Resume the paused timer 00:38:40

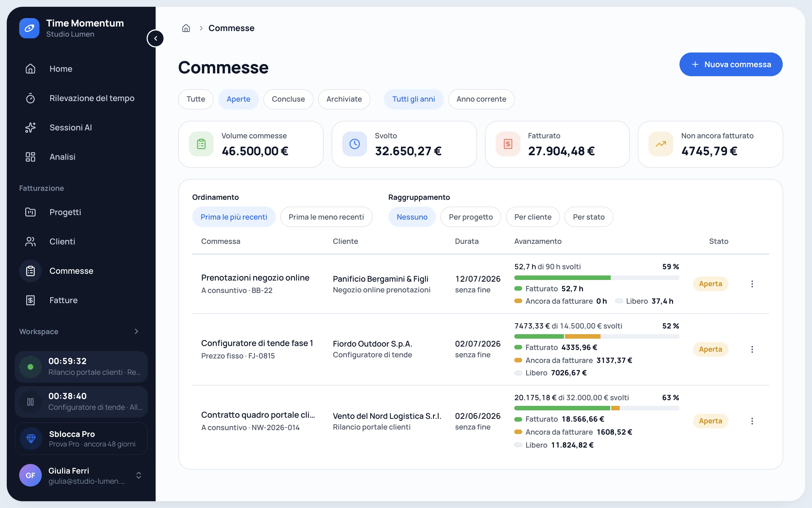click(x=30, y=402)
